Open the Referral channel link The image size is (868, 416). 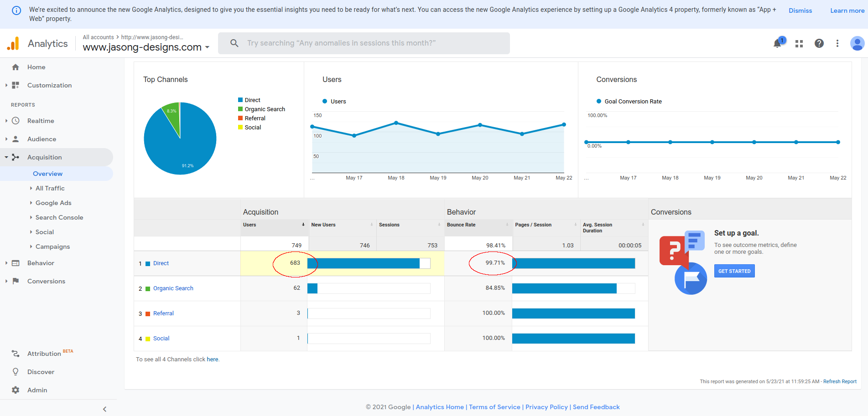[x=163, y=313]
